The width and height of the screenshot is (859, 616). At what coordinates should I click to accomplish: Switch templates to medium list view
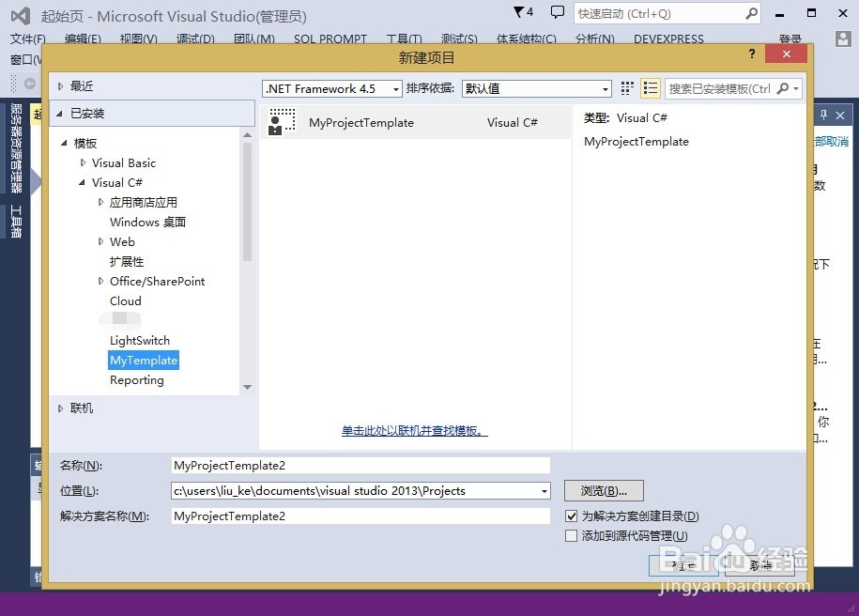(651, 88)
